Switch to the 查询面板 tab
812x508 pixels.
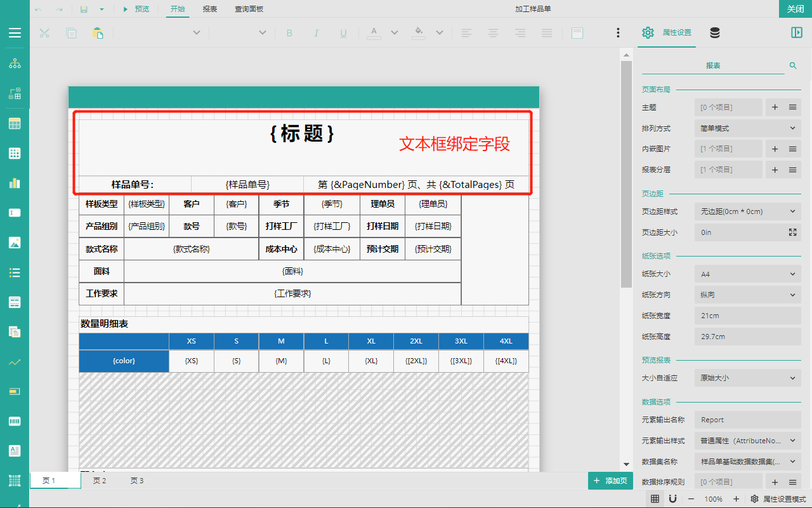(x=249, y=9)
